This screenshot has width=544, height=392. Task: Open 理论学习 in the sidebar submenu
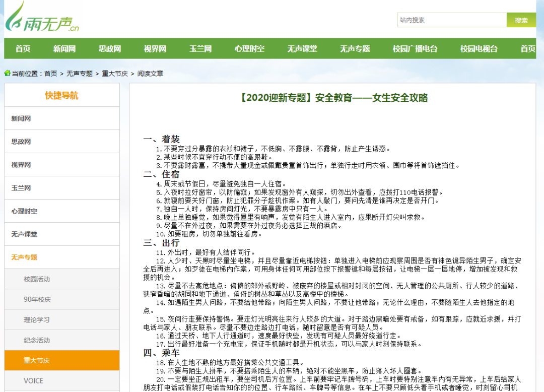(37, 320)
